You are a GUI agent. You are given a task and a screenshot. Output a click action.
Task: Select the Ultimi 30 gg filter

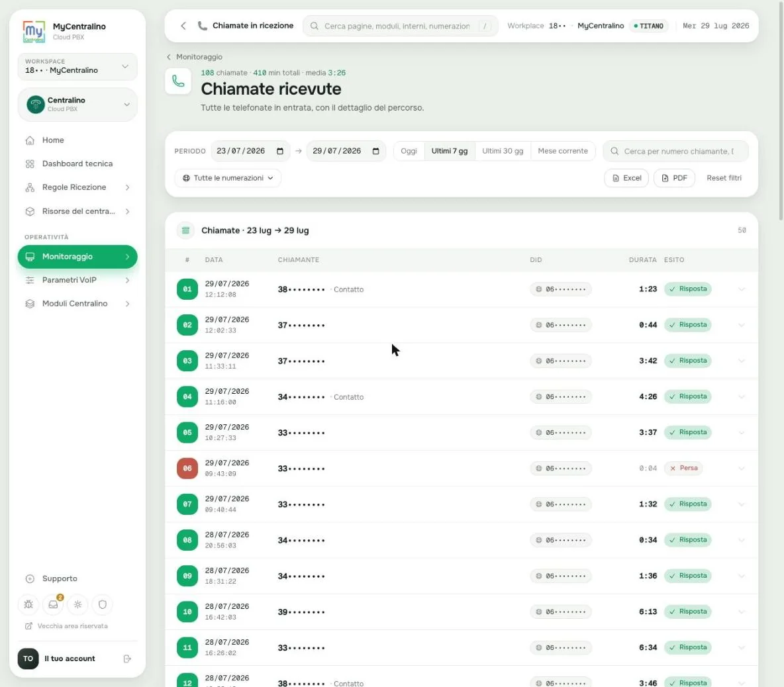503,152
